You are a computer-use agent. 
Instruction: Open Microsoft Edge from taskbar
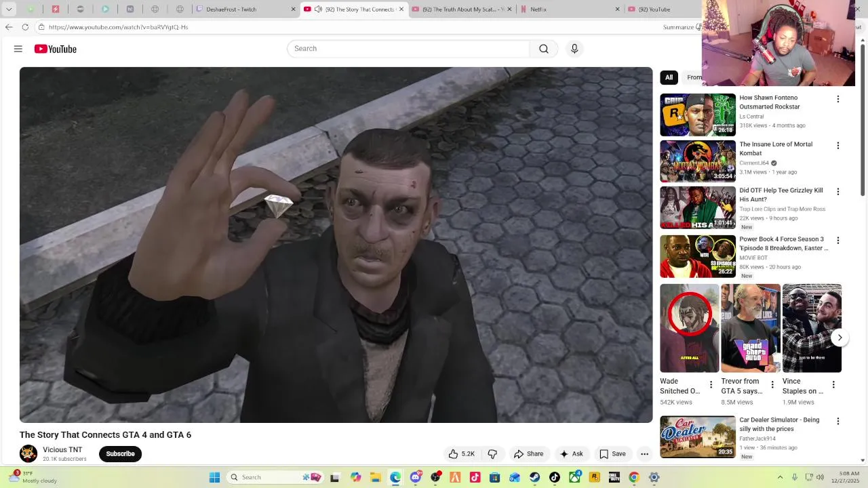pyautogui.click(x=395, y=477)
